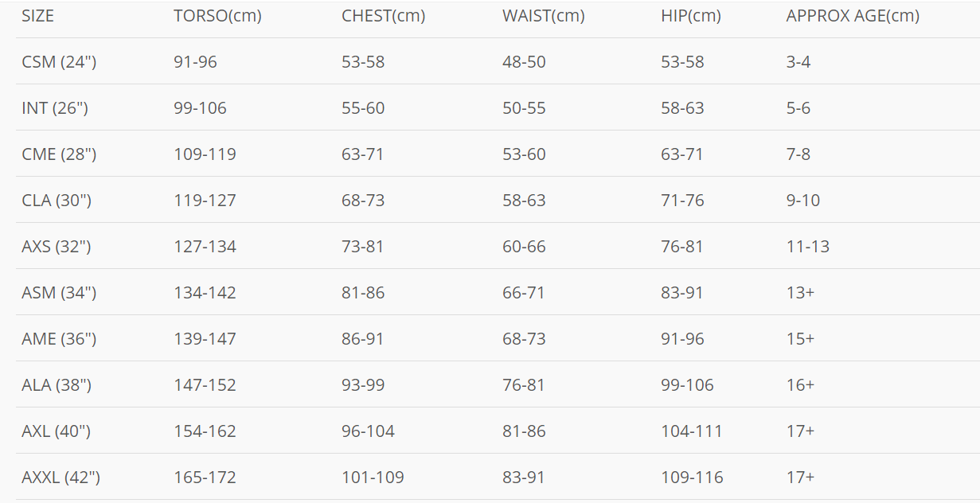Select chest value 101-109

point(373,478)
